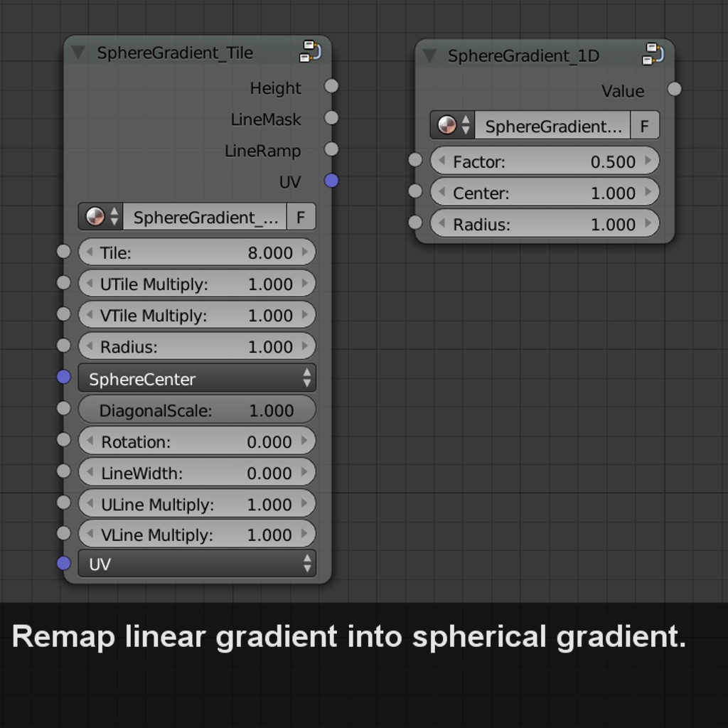
Task: Open the SphereCenter dropdown
Action: tap(197, 378)
